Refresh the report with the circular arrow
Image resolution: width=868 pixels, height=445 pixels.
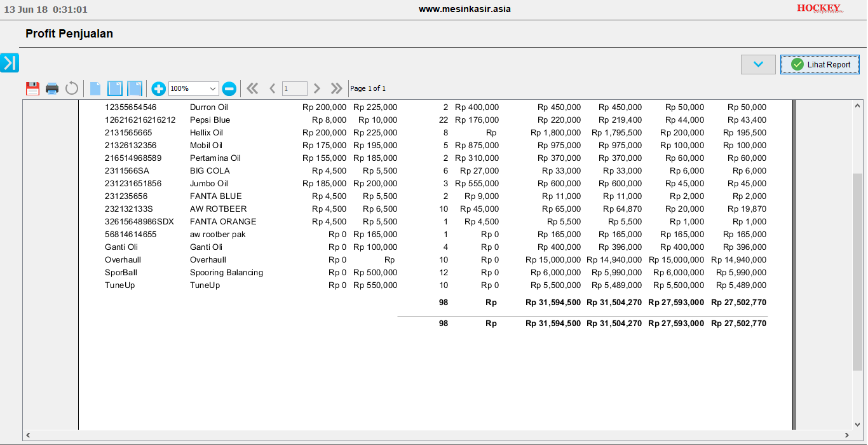[72, 88]
